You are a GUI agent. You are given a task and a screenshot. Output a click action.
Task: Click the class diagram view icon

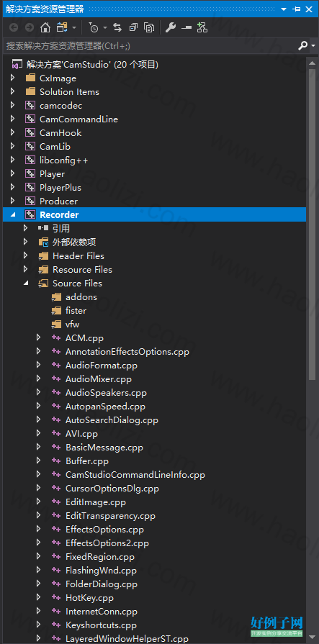tap(202, 27)
